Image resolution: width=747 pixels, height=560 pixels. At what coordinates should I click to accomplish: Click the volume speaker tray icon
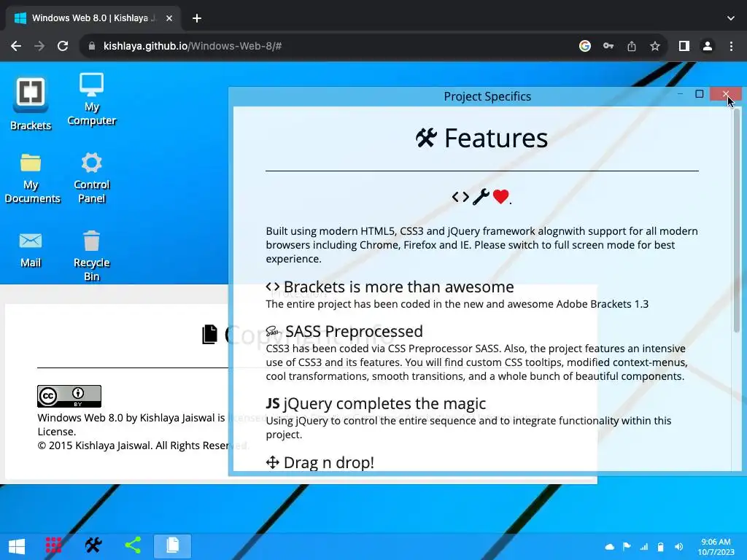(679, 547)
